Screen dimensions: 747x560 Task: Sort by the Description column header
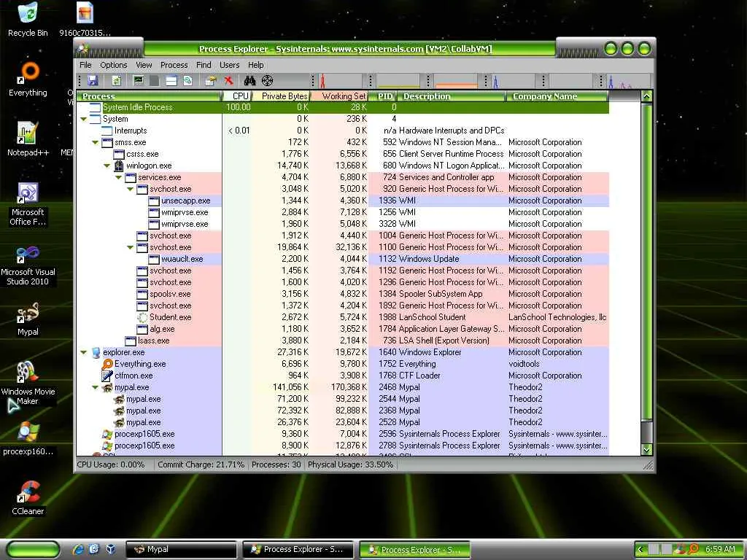pyautogui.click(x=452, y=96)
